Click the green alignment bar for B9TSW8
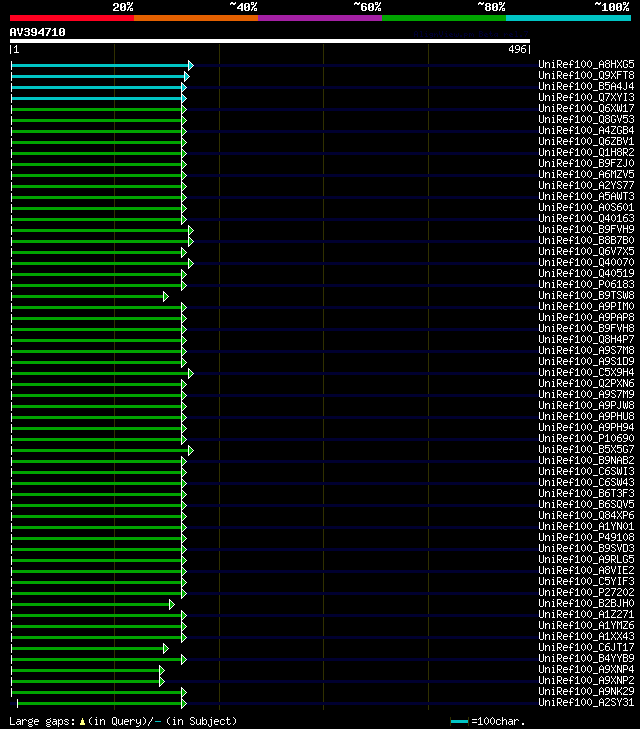640x729 pixels. pos(87,297)
